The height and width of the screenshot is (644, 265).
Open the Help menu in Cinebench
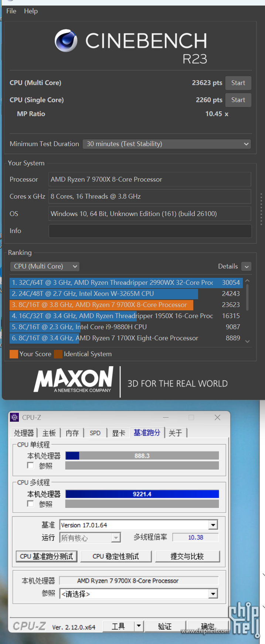31,11
